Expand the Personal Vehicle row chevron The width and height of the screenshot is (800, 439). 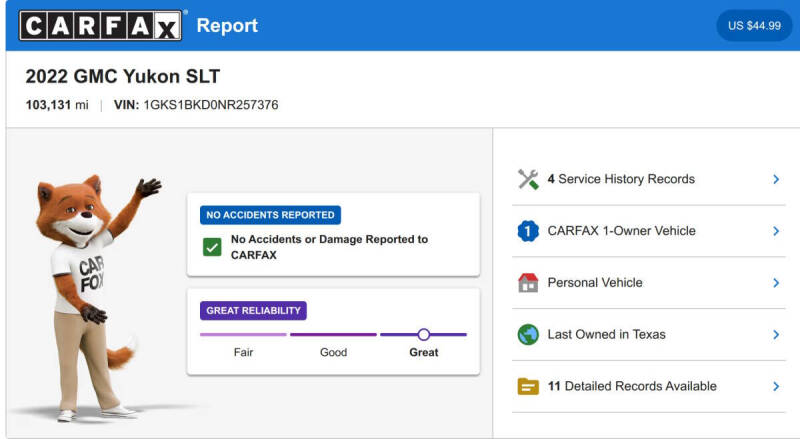coord(776,283)
